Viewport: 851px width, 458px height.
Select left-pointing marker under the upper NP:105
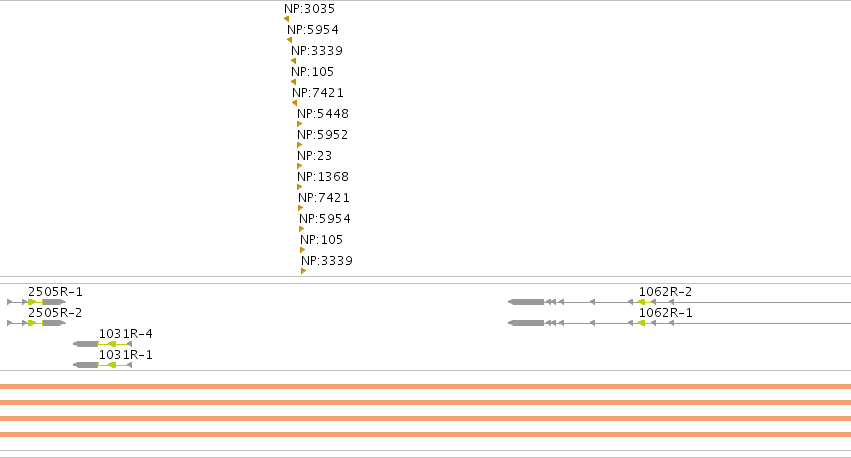tap(294, 82)
